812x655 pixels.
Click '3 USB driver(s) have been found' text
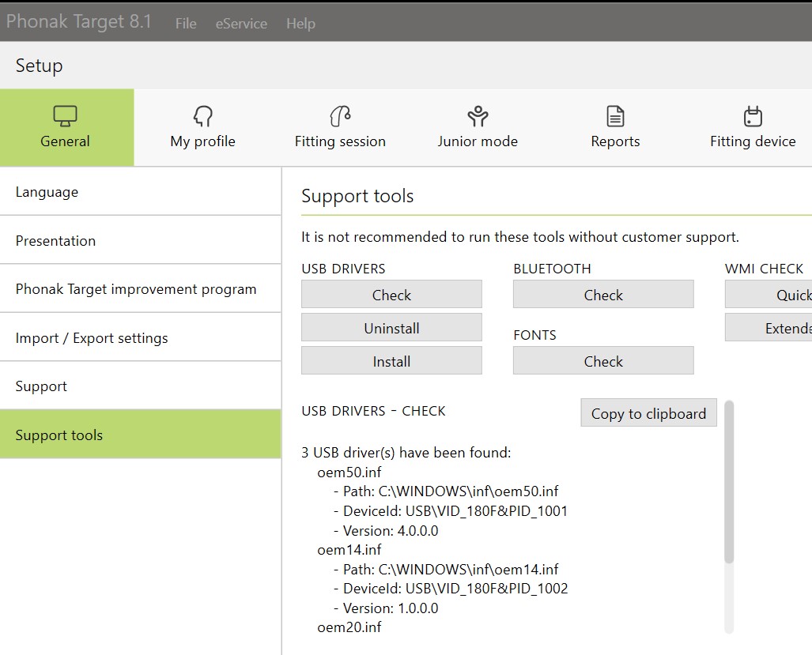click(406, 453)
